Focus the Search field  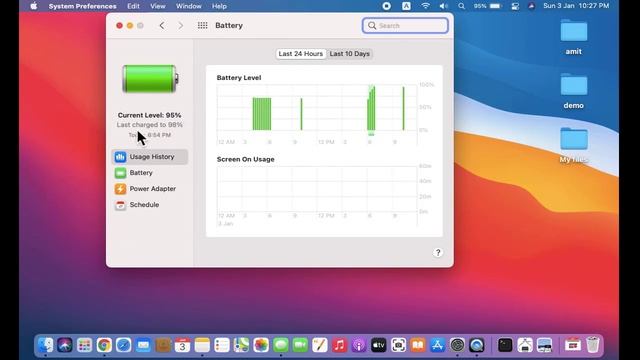click(x=405, y=26)
